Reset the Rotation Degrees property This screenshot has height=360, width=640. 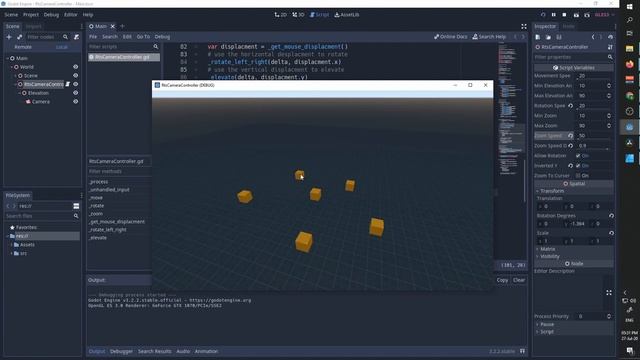[x=611, y=216]
